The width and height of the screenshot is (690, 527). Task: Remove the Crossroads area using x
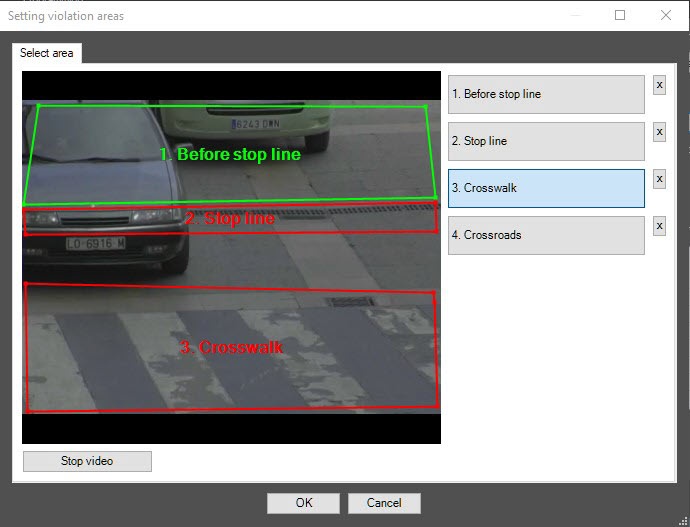point(659,226)
